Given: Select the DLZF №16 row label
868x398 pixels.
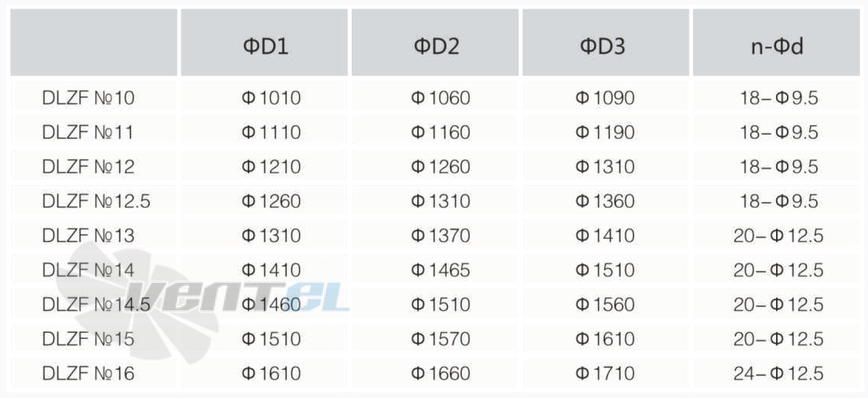Looking at the screenshot, I should pyautogui.click(x=88, y=373).
